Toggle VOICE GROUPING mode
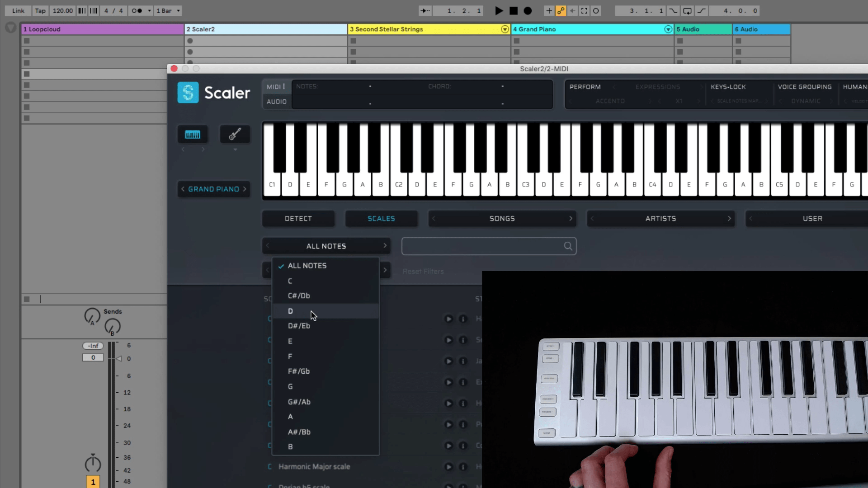The width and height of the screenshot is (868, 488). (x=805, y=87)
